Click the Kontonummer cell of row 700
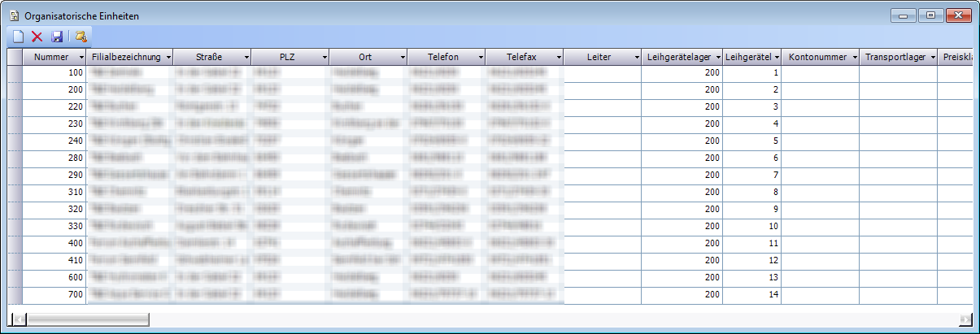980x334 pixels. click(820, 293)
